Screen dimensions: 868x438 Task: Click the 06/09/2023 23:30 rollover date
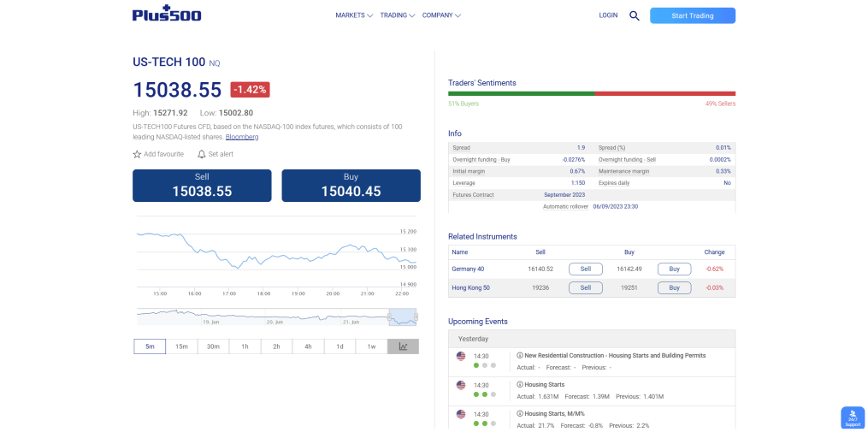(616, 206)
